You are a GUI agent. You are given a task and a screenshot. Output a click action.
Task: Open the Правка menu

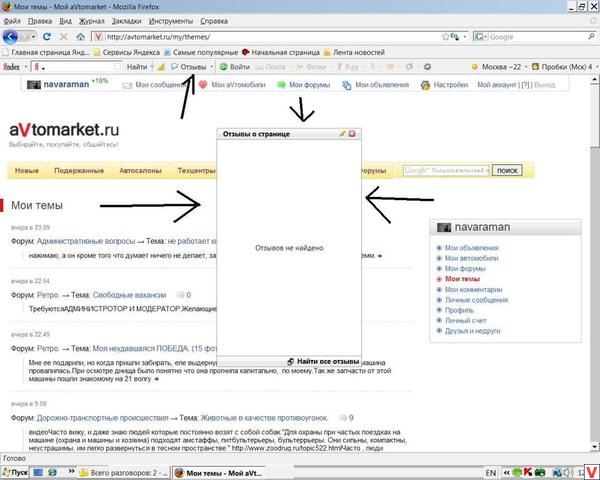coord(40,21)
